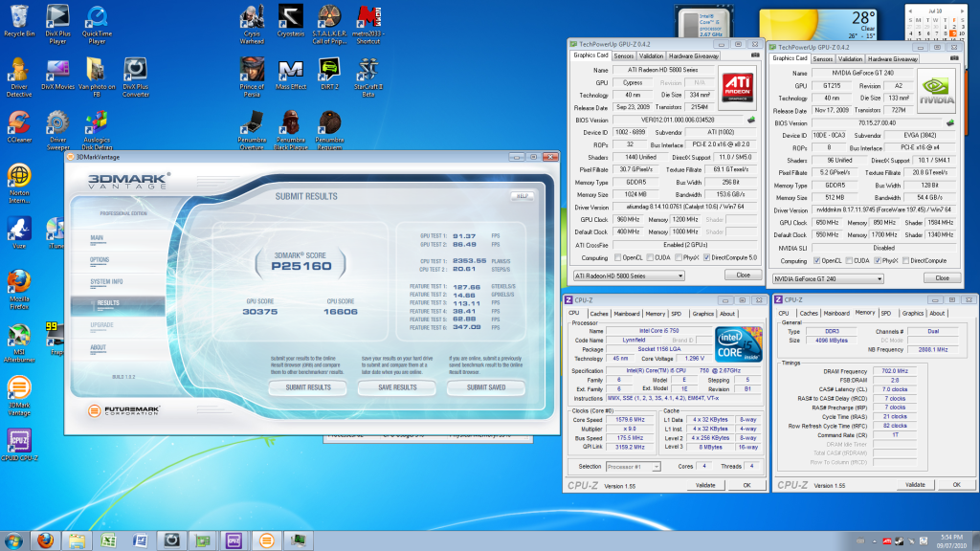Open the DivX Plus Converter icon
This screenshot has width=980, height=551.
click(x=136, y=78)
